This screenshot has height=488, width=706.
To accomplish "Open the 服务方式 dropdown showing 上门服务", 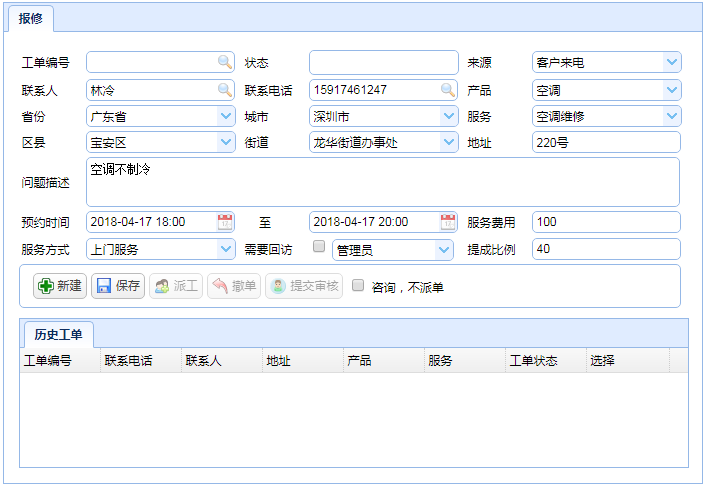I will [226, 249].
